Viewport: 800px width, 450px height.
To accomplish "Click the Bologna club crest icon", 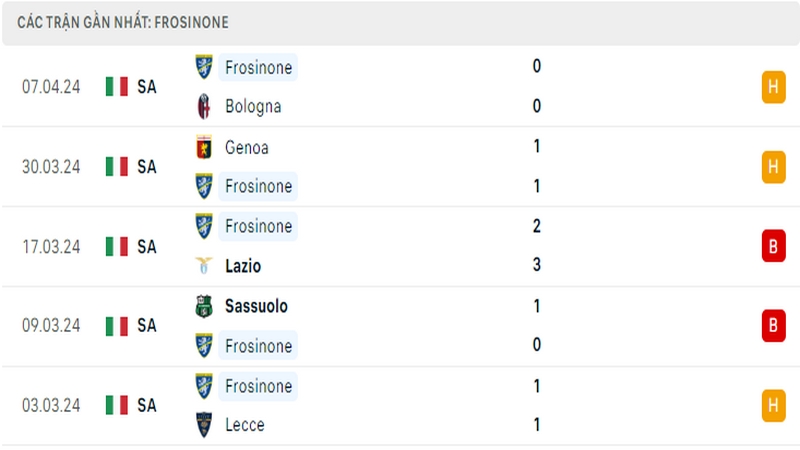I will 204,106.
